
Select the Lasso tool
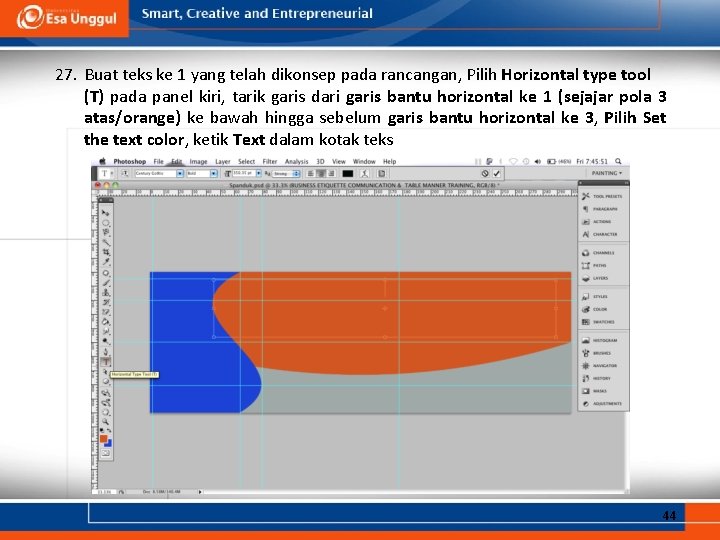[x=106, y=233]
